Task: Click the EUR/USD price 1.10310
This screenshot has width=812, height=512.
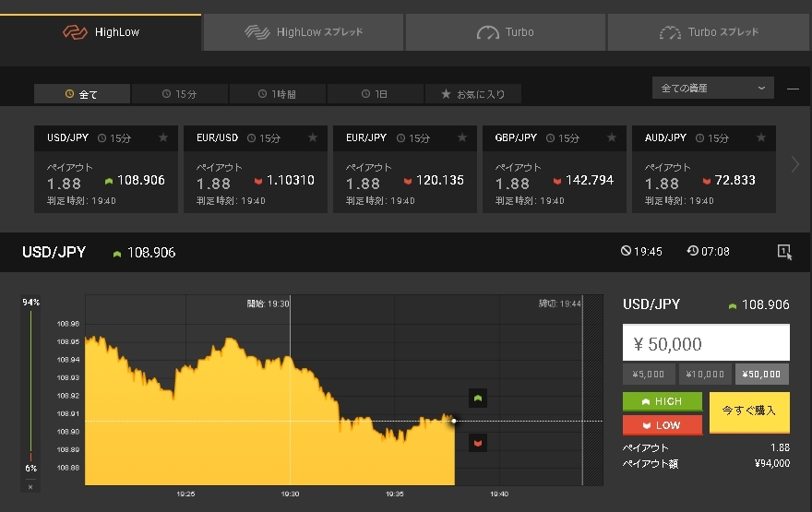Action: tap(291, 180)
